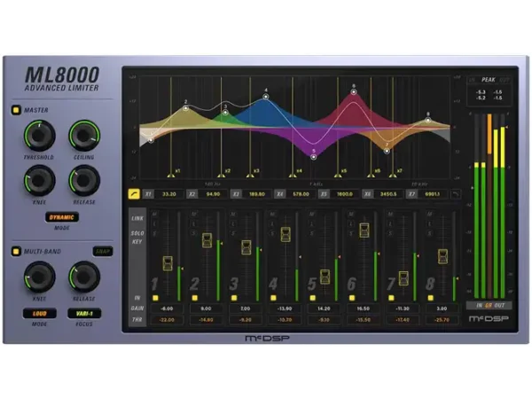The width and height of the screenshot is (532, 399).
Task: Click the x2 crossover triangle marker
Action: click(x=221, y=176)
